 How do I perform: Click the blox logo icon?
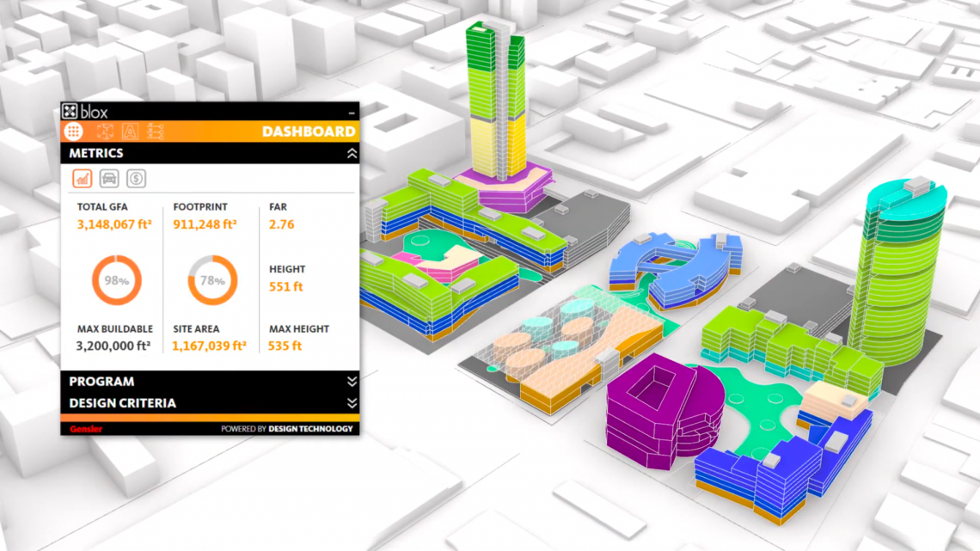click(x=70, y=112)
